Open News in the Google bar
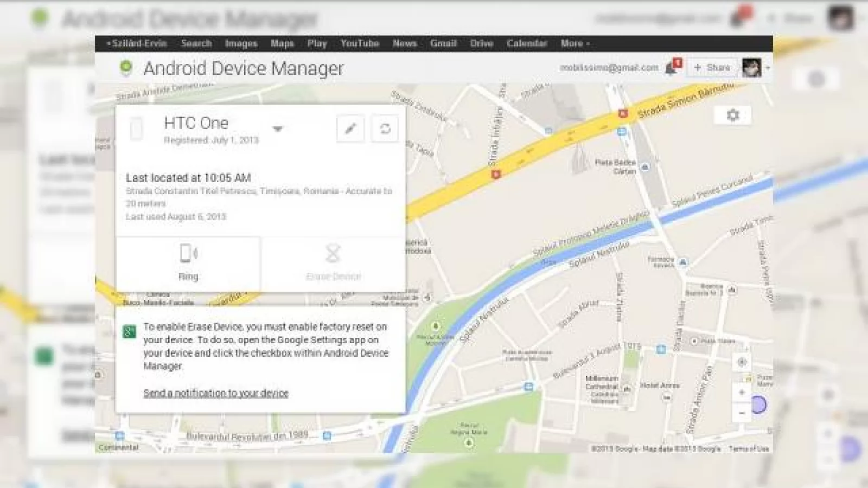Image resolution: width=868 pixels, height=488 pixels. point(405,43)
